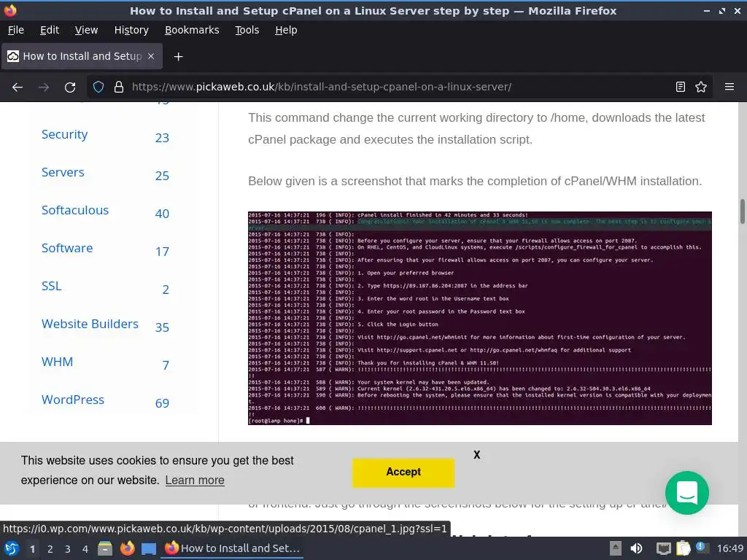
Task: Click the page vertical scrollbar handle
Action: point(742,211)
